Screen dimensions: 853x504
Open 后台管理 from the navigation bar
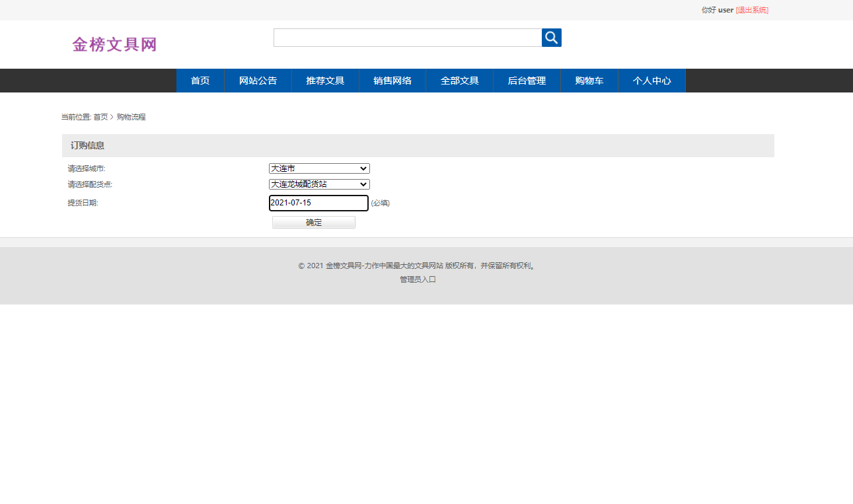527,80
